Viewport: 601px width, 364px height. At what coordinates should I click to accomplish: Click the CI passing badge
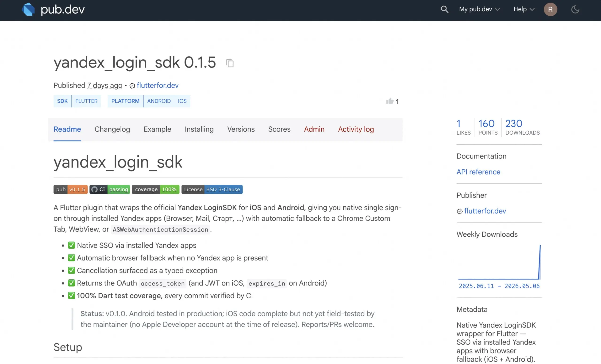click(x=109, y=189)
